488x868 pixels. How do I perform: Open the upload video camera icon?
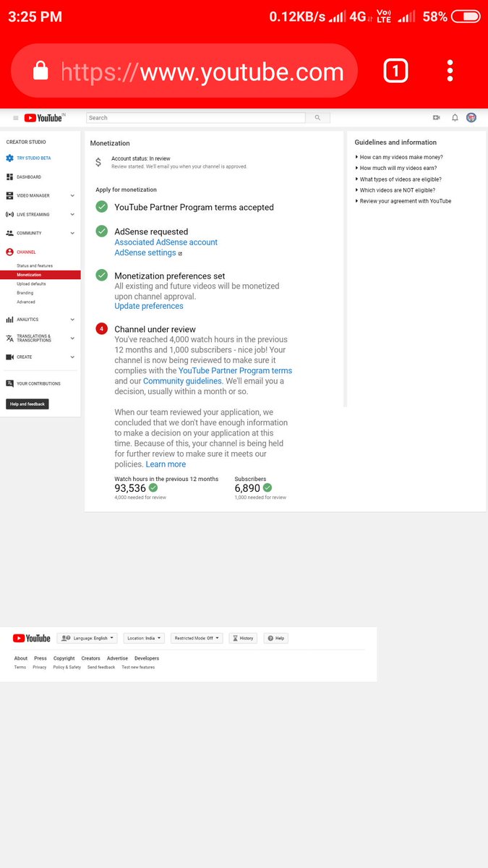(x=437, y=117)
